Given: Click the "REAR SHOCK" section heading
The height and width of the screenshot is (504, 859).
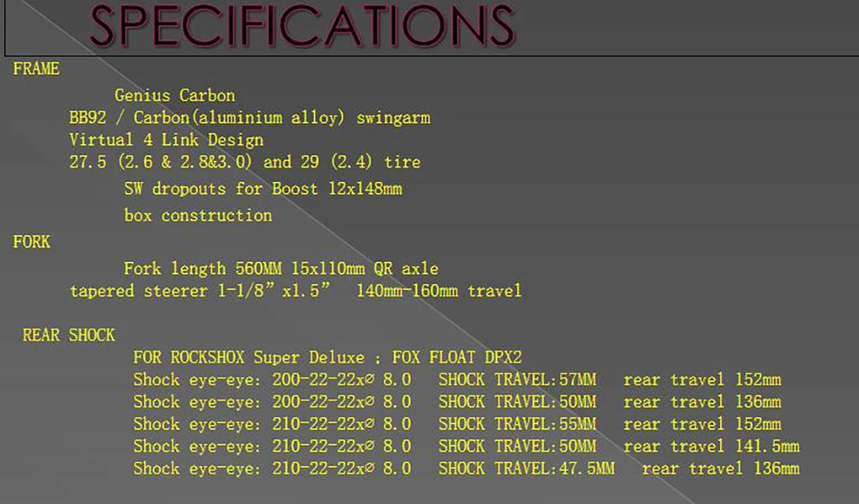Looking at the screenshot, I should [x=69, y=335].
